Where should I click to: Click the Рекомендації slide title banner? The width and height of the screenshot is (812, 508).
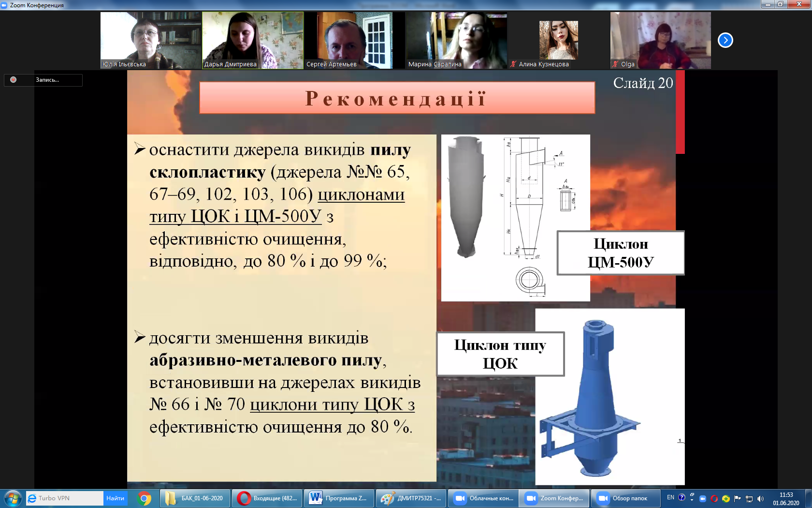397,98
